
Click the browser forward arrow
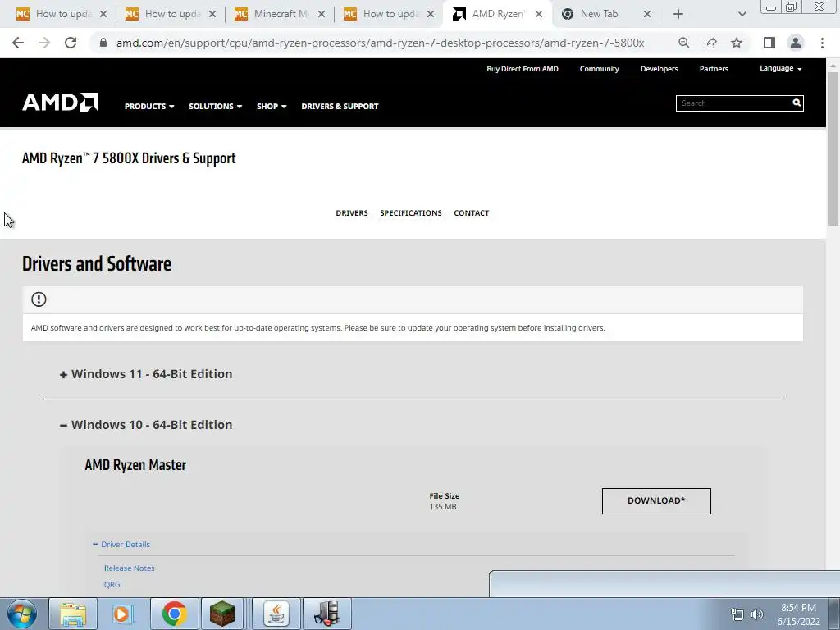[44, 43]
